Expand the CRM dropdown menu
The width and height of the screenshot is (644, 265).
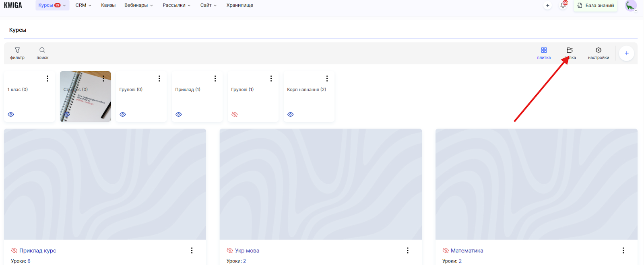[83, 5]
